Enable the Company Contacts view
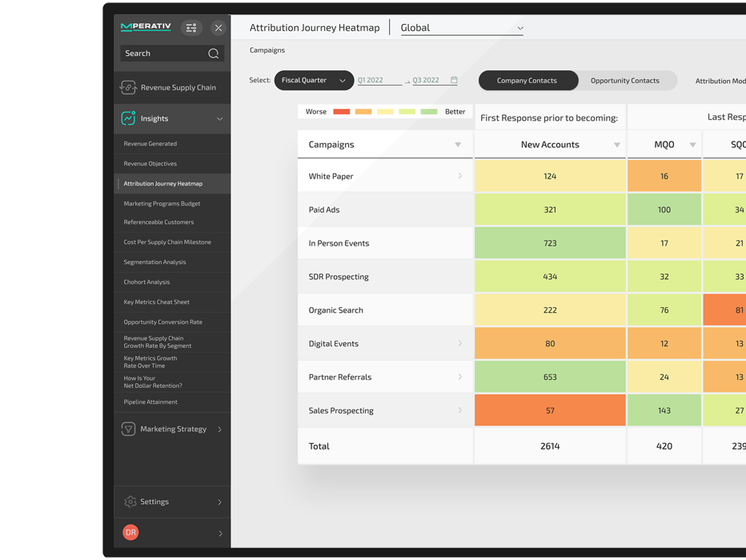The image size is (746, 560). tap(528, 80)
